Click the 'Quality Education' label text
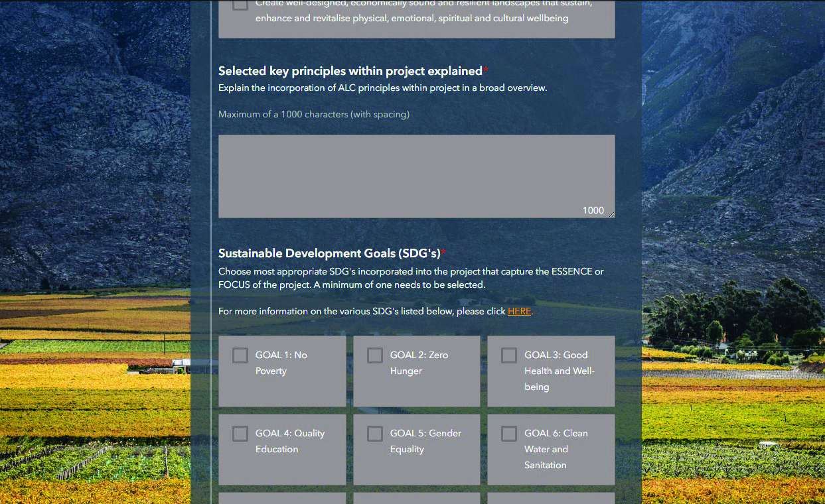Viewport: 825px width, 504px height. click(290, 441)
